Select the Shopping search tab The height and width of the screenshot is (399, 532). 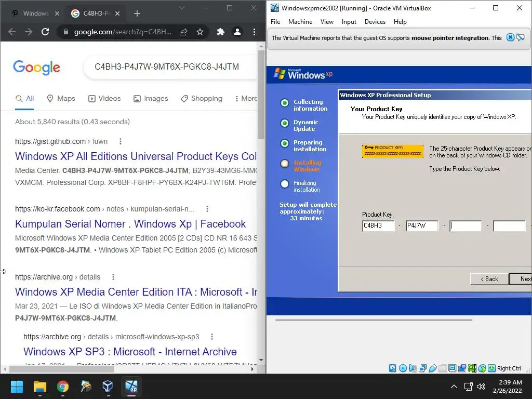pos(202,98)
